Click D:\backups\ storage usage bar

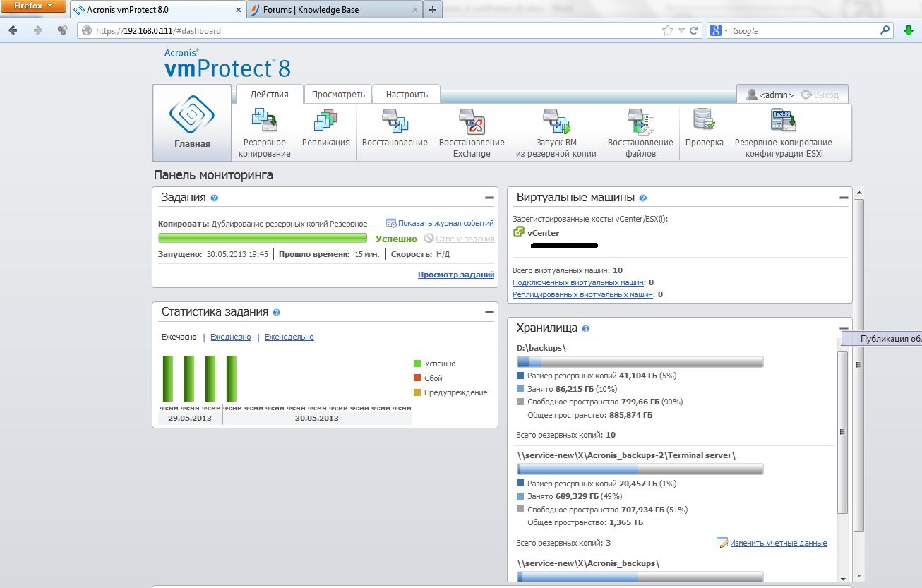click(x=640, y=362)
